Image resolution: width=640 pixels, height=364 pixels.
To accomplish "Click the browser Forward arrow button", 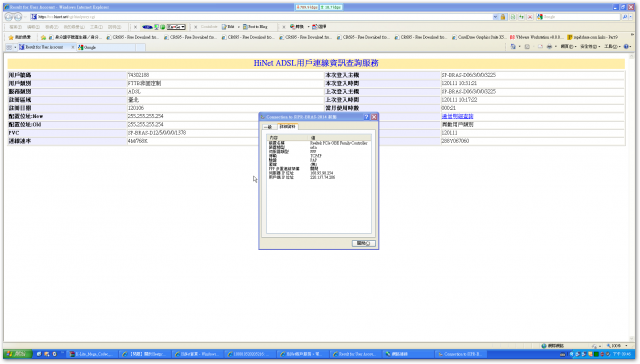I will (18, 17).
